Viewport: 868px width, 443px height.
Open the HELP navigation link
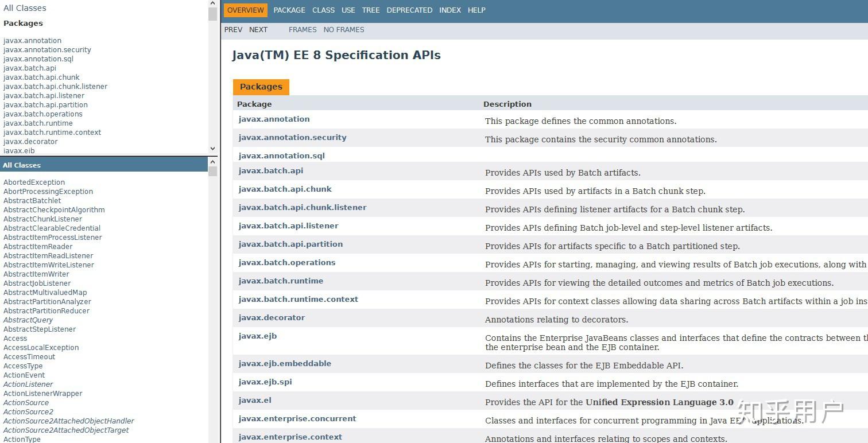pos(476,10)
